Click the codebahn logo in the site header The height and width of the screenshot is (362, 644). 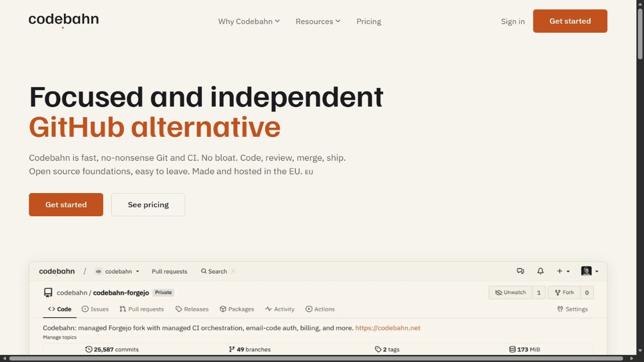(63, 20)
